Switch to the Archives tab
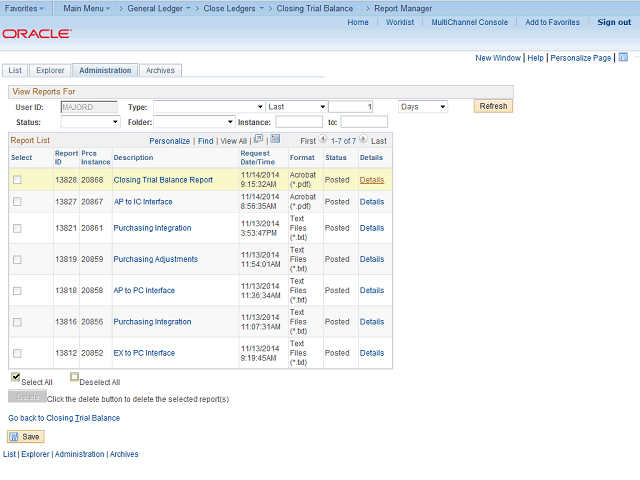The image size is (640, 480). tap(160, 71)
